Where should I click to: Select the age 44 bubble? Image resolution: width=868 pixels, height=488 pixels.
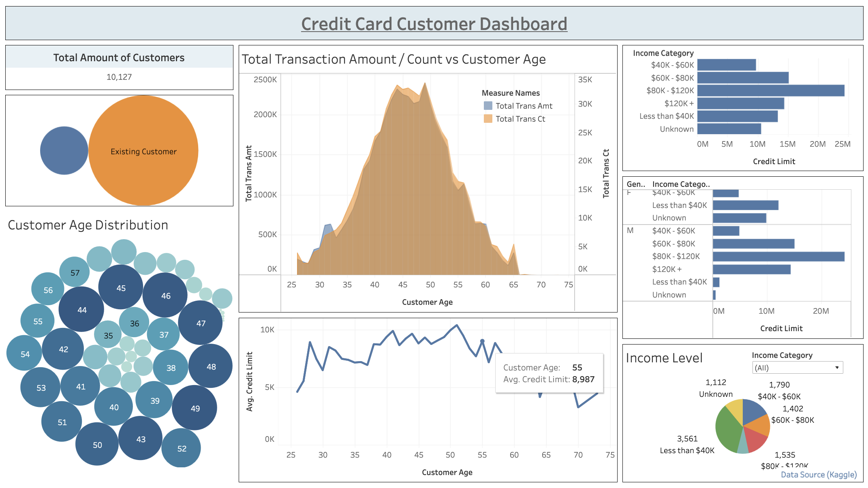tap(81, 310)
